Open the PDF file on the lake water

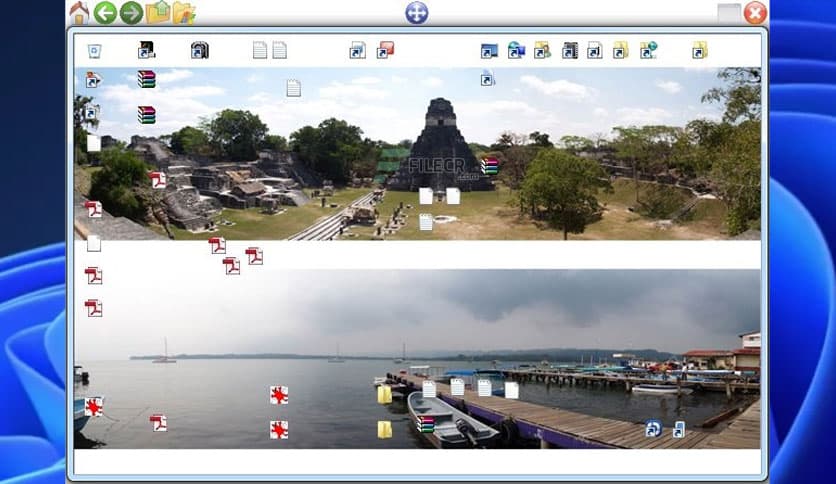point(158,423)
